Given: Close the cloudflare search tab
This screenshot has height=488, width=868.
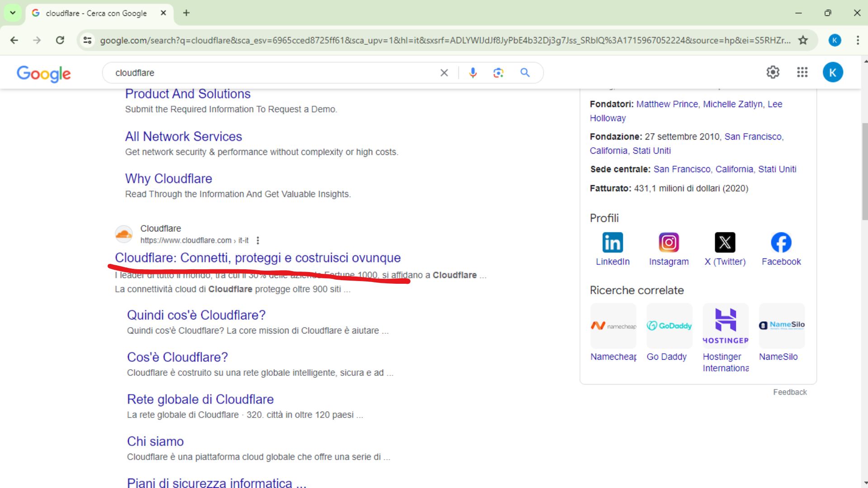Looking at the screenshot, I should 164,13.
